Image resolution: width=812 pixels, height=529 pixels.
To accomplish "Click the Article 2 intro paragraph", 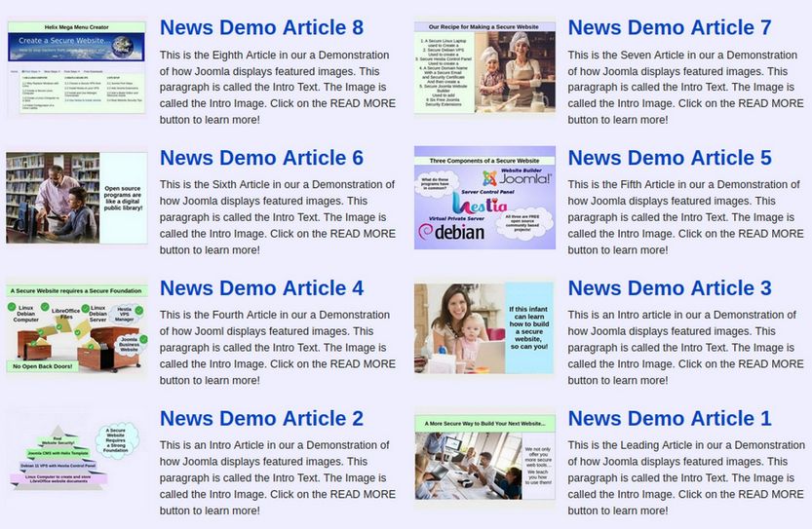I will tap(278, 477).
